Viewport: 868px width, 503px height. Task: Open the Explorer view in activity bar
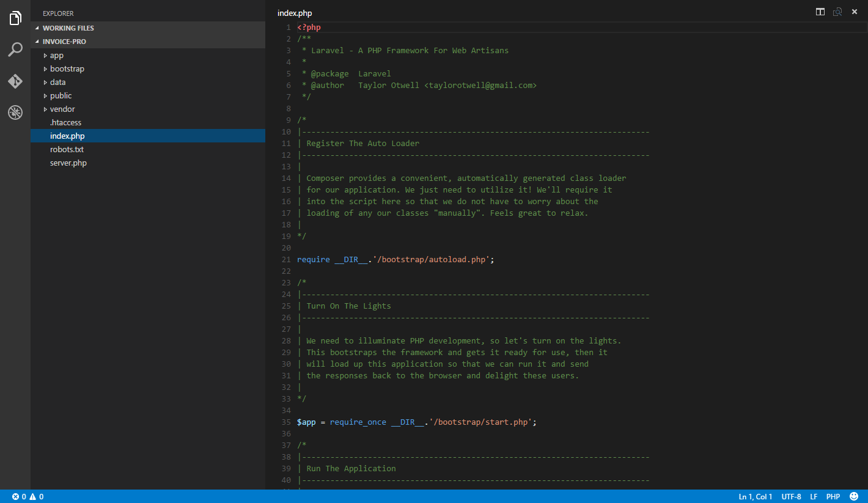pyautogui.click(x=15, y=18)
